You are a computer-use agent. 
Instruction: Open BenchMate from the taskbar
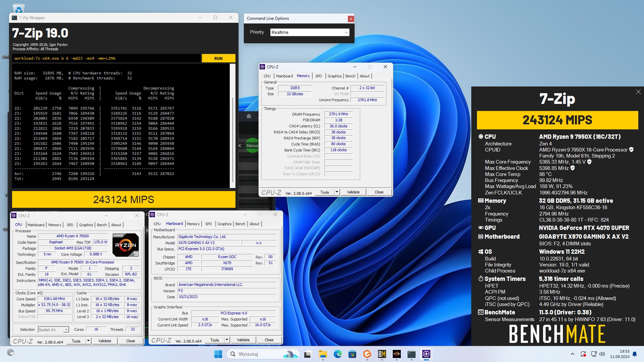[x=382, y=354]
